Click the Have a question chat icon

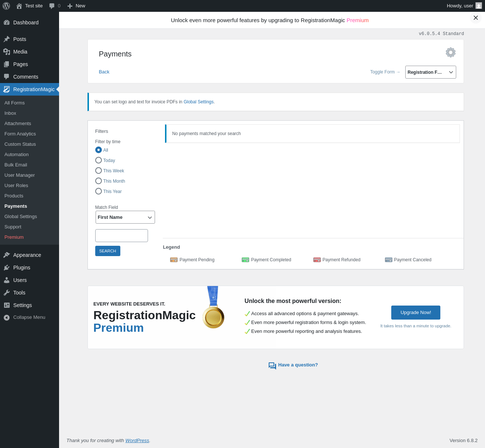[272, 366]
